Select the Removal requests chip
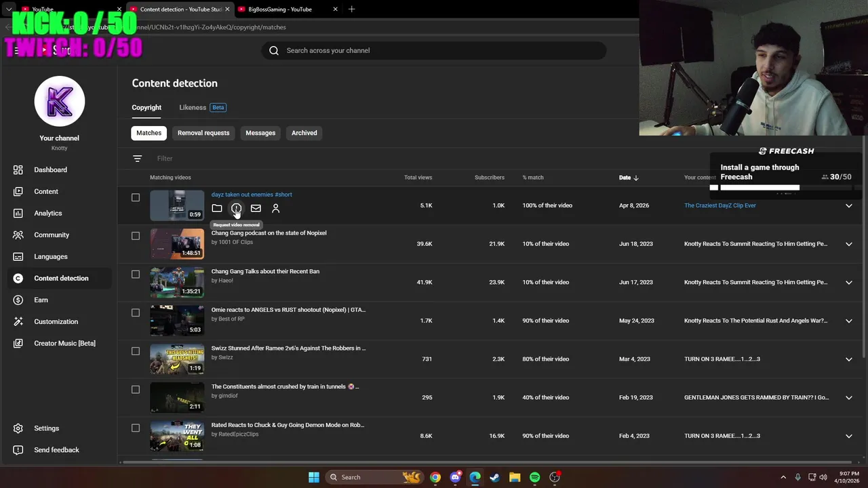 click(x=203, y=133)
